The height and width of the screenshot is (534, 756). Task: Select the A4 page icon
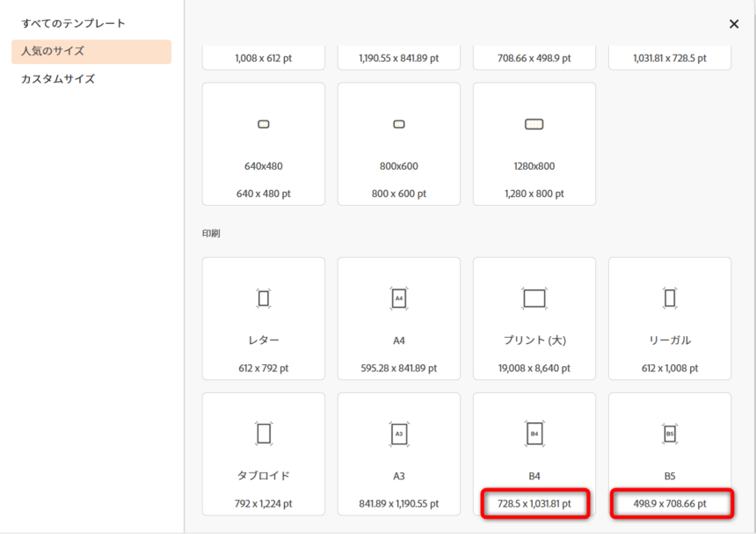398,299
